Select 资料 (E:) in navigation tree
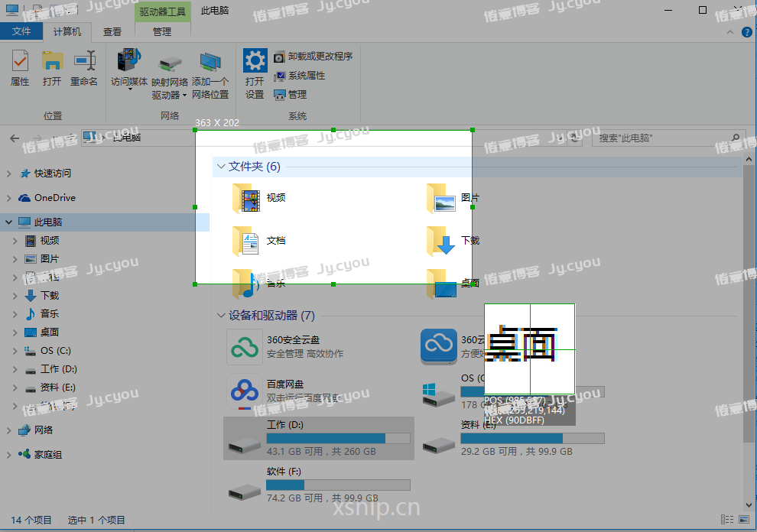The width and height of the screenshot is (757, 532). (50, 388)
